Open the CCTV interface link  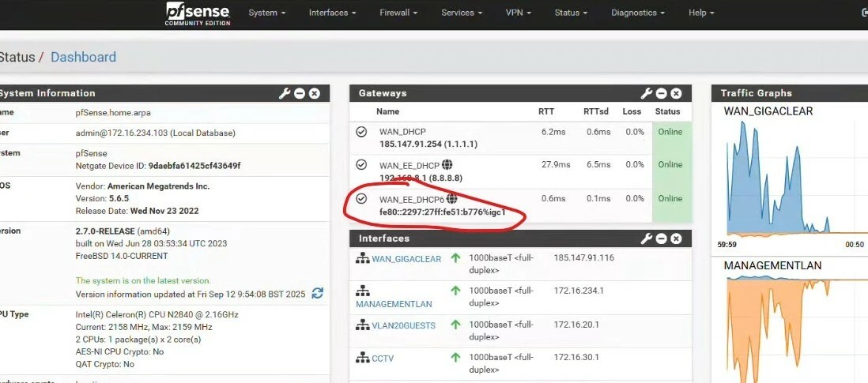click(383, 359)
